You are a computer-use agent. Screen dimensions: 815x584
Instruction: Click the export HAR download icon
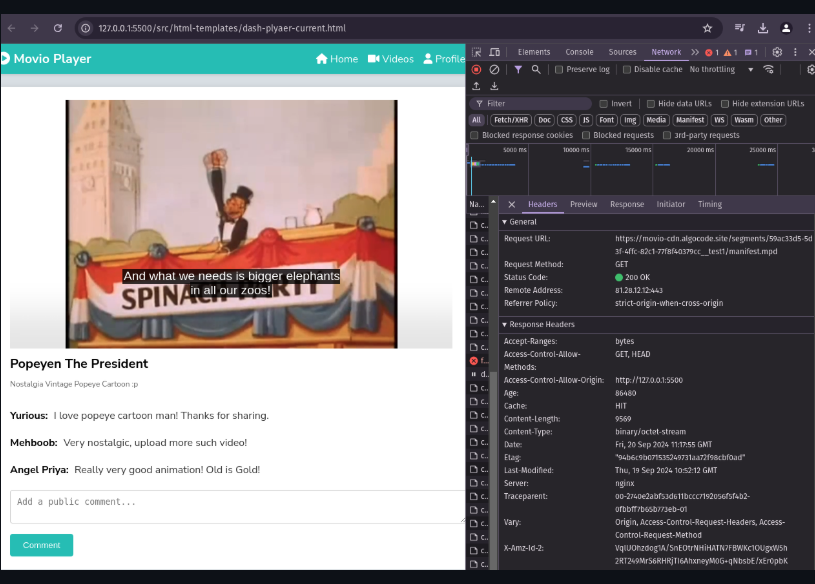coord(494,86)
